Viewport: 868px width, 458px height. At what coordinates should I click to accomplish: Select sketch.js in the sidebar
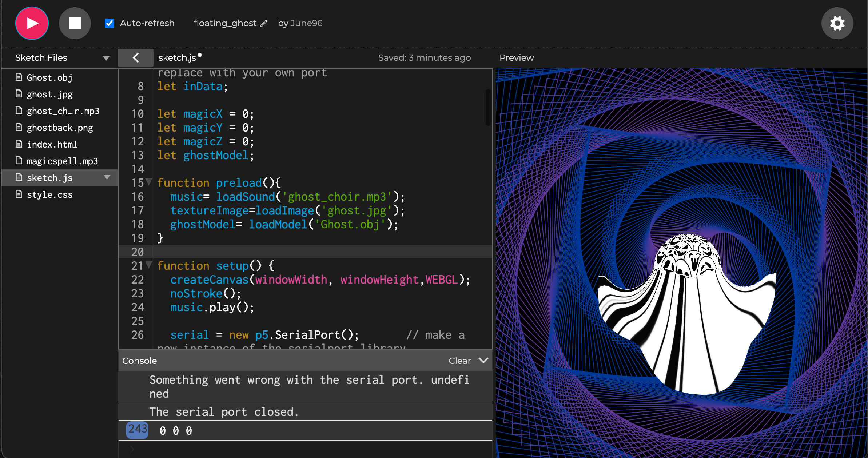click(60, 178)
